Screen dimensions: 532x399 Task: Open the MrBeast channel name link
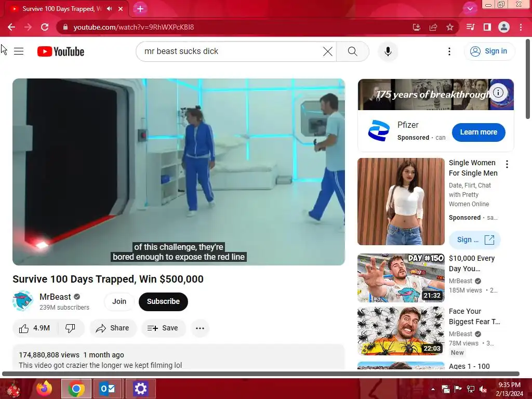coord(55,297)
